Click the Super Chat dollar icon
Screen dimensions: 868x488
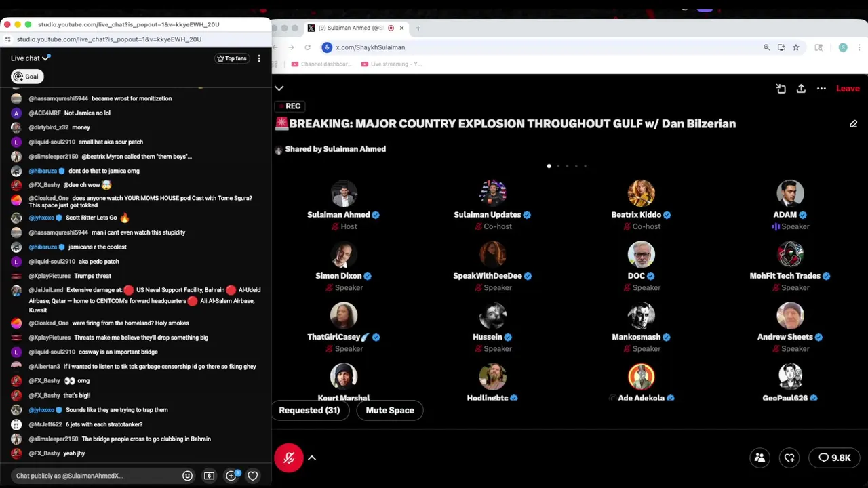click(x=209, y=476)
